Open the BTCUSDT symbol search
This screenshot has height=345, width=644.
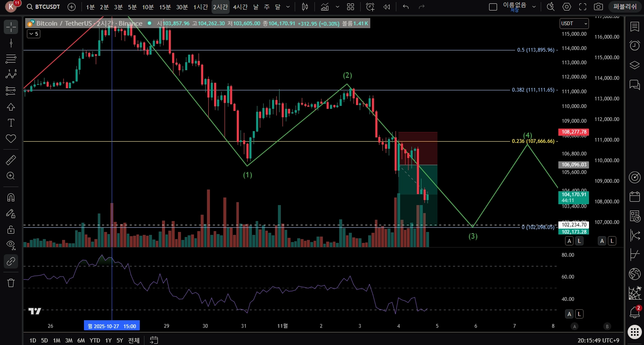click(43, 7)
